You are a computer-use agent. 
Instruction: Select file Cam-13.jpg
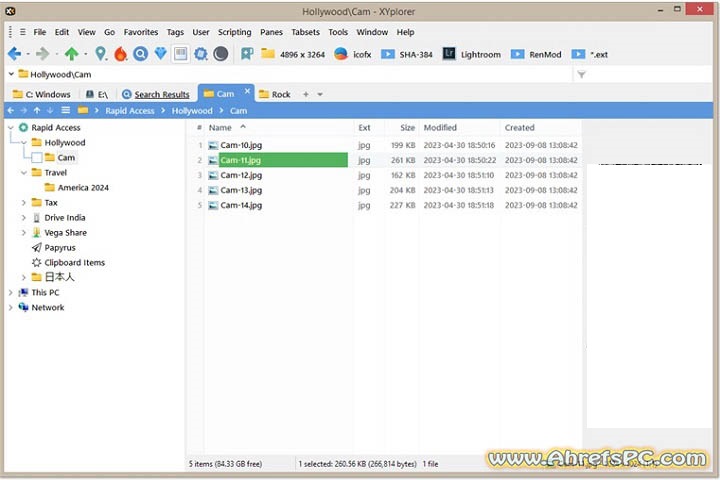point(241,190)
